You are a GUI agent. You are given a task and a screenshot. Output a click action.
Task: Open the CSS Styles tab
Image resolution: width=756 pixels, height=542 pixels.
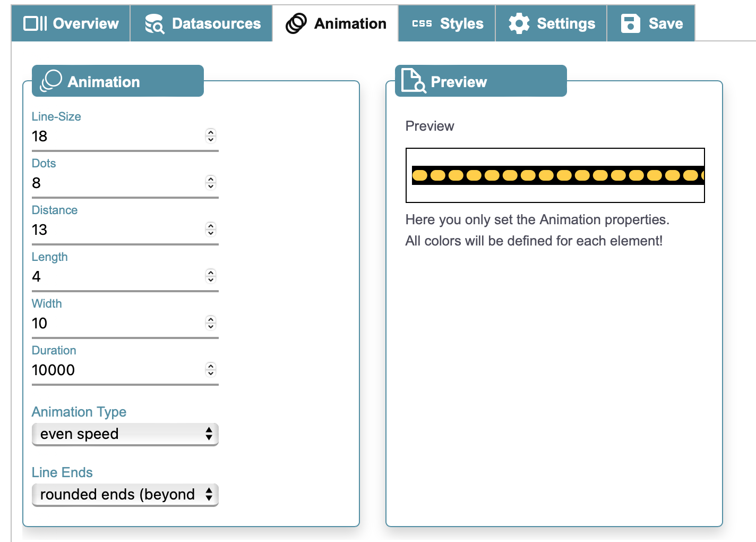tap(447, 23)
